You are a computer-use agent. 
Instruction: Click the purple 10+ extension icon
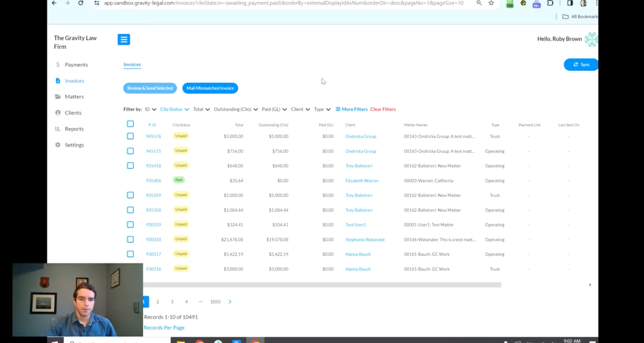click(537, 3)
